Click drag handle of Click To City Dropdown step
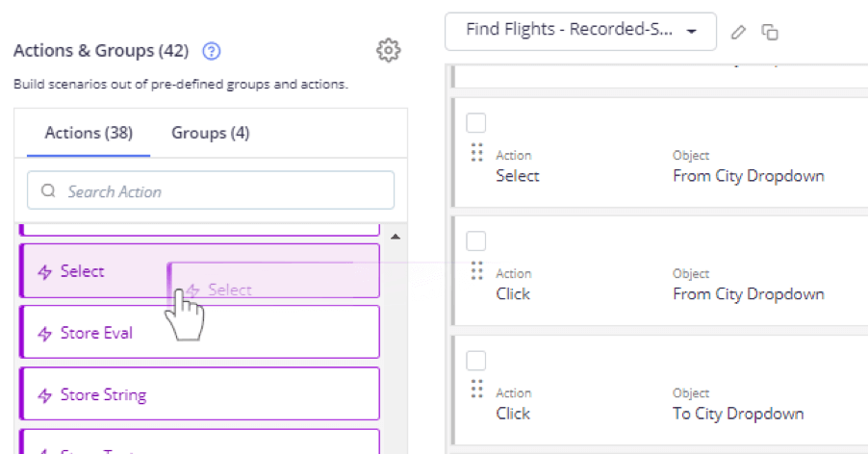Screen dimensions: 868x454 [x=476, y=389]
